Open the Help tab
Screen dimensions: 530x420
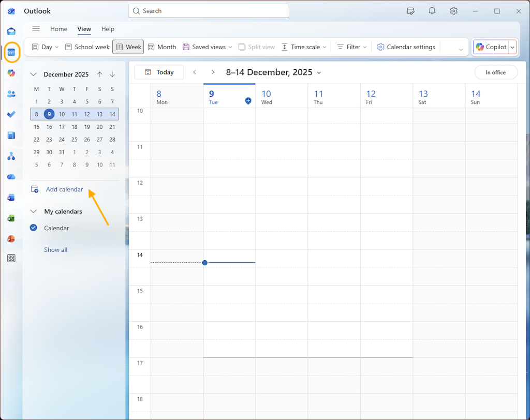(x=108, y=29)
